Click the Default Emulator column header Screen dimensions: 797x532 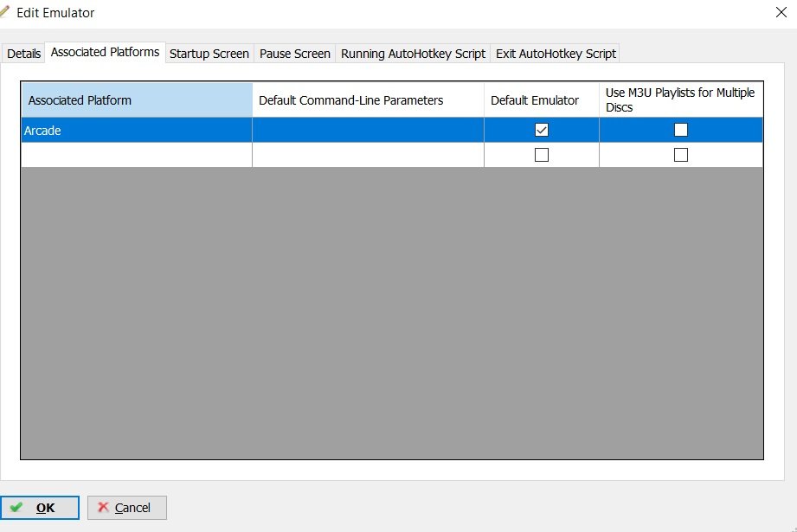coord(542,100)
